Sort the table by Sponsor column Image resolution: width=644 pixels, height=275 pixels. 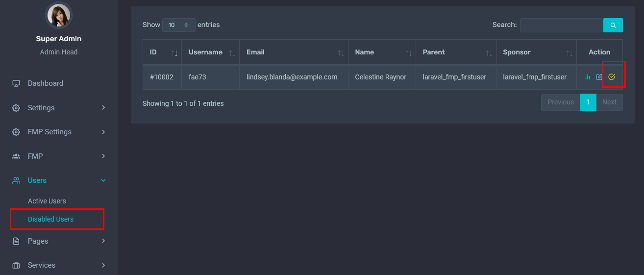coord(536,52)
